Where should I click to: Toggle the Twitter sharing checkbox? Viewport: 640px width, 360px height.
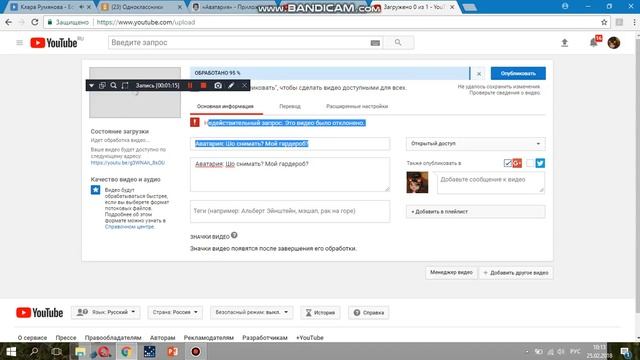pos(530,163)
